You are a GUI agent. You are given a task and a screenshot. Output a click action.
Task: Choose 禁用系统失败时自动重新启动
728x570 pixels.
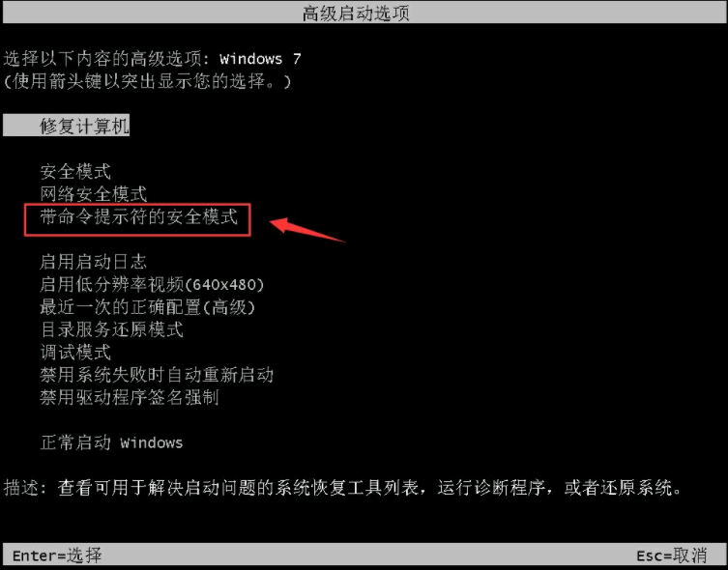coord(157,374)
